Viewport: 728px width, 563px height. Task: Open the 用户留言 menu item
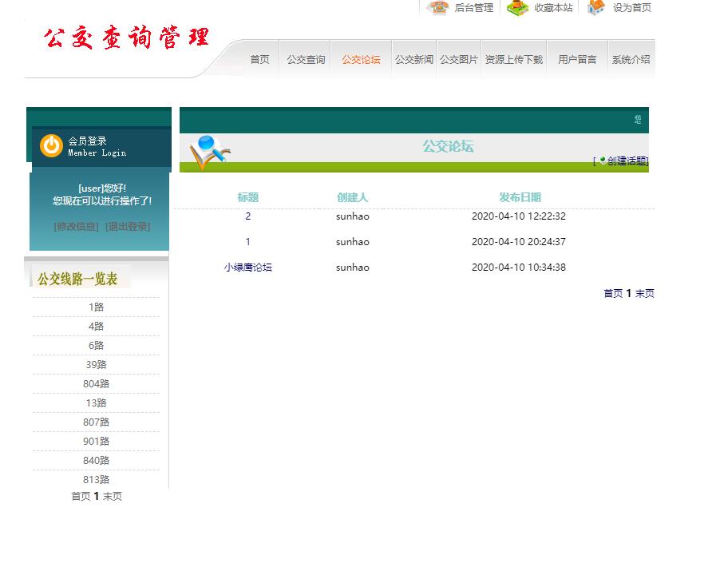click(576, 57)
